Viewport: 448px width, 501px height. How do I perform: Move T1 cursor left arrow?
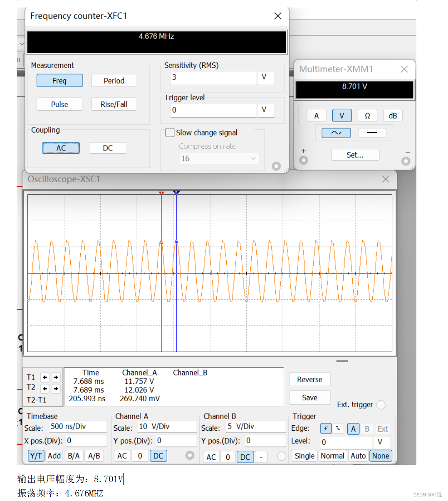tap(45, 378)
